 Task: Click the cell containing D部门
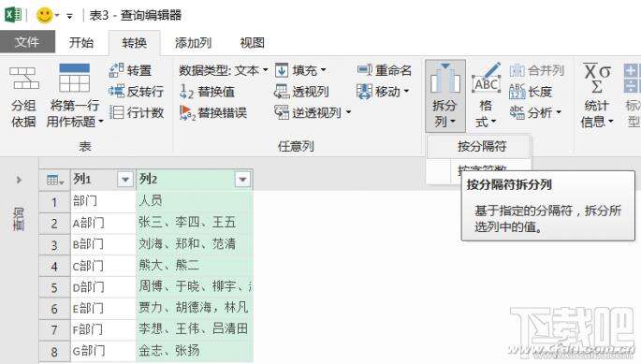(x=103, y=286)
